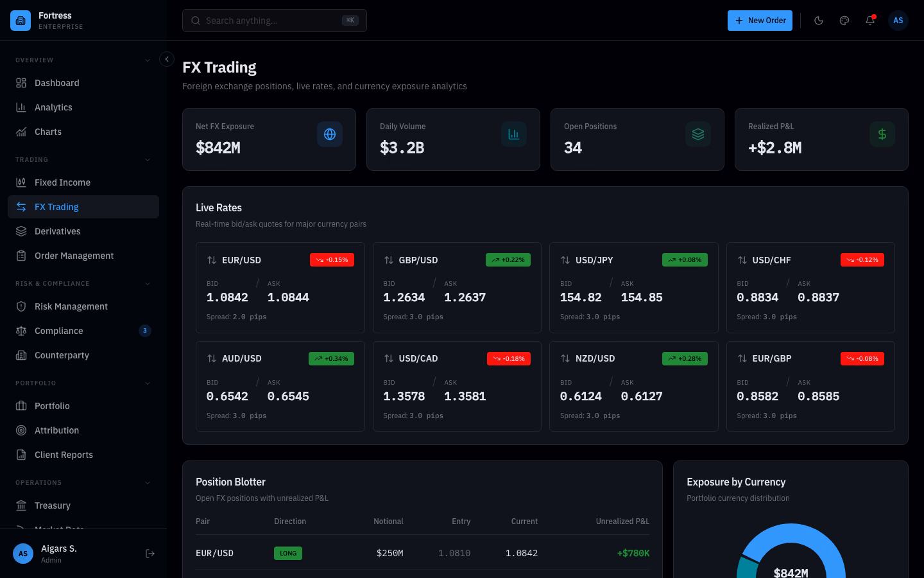Screen dimensions: 924x578
Task: Click the GBP/USD swap arrows icon
Action: 389,260
